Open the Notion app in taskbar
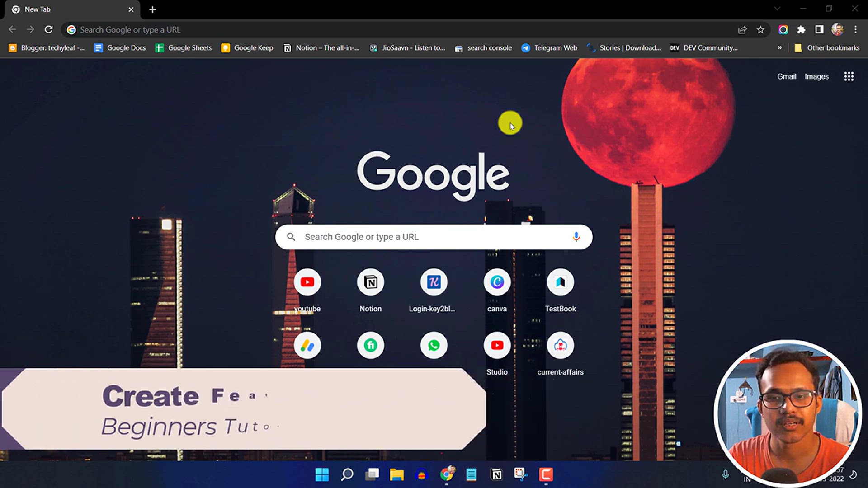This screenshot has height=488, width=868. [x=496, y=474]
